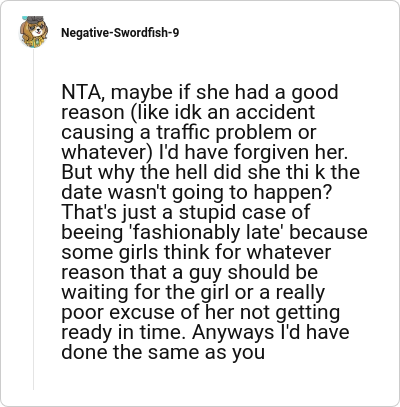Click the phrase 'fashionably late' in the comment
This screenshot has width=400, height=407.
(x=206, y=232)
